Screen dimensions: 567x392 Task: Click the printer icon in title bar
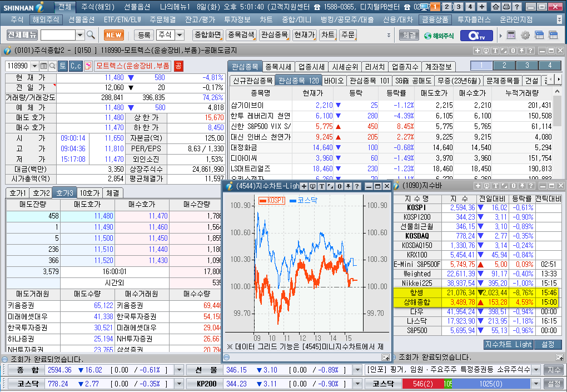(x=506, y=7)
